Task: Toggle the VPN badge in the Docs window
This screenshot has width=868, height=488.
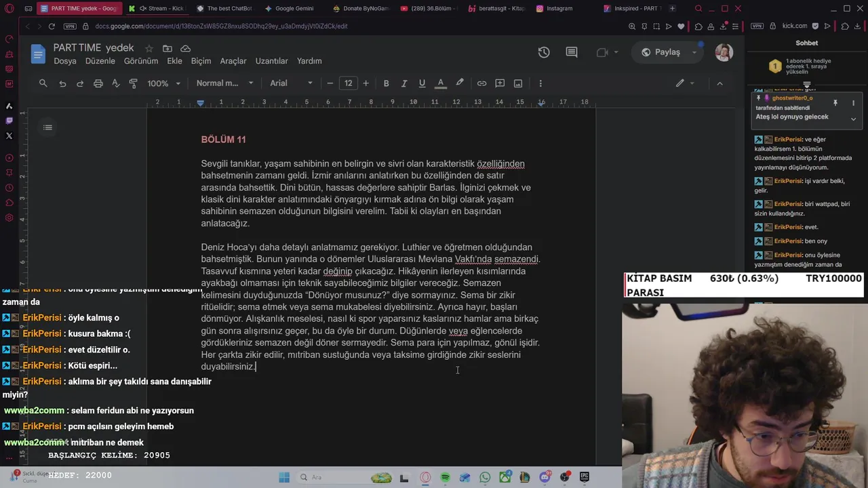Action: pyautogui.click(x=70, y=26)
